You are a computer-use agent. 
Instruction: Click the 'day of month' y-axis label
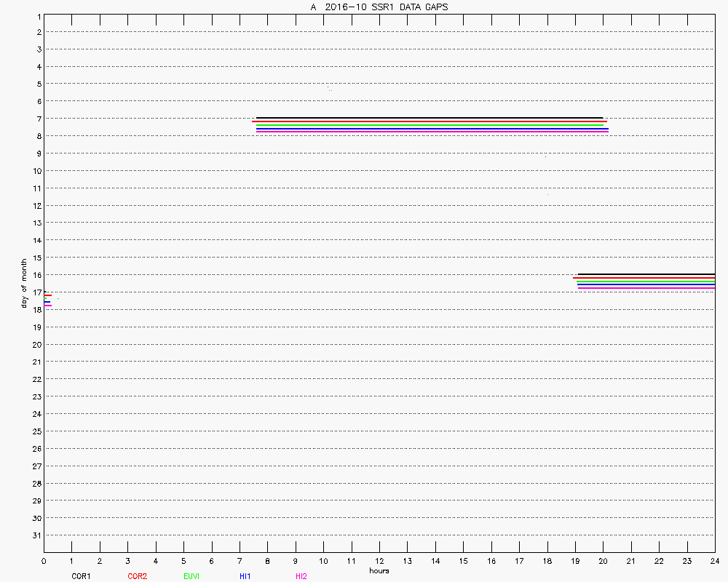point(24,282)
